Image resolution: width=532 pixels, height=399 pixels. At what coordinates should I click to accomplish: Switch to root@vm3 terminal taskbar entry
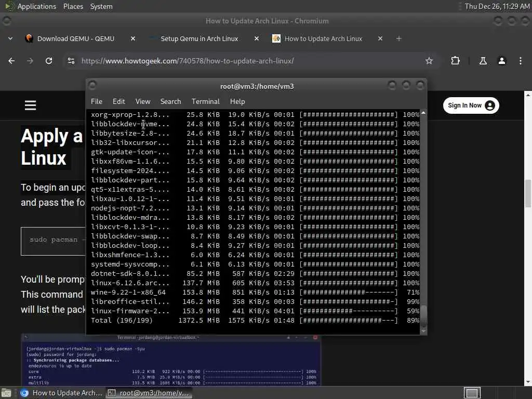(148, 393)
